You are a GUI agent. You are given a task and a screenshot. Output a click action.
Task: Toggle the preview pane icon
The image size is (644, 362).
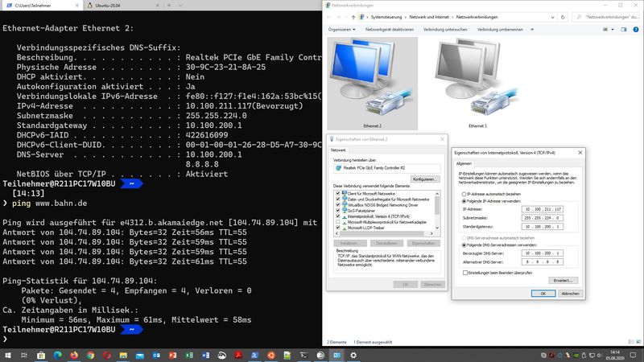coord(623,30)
